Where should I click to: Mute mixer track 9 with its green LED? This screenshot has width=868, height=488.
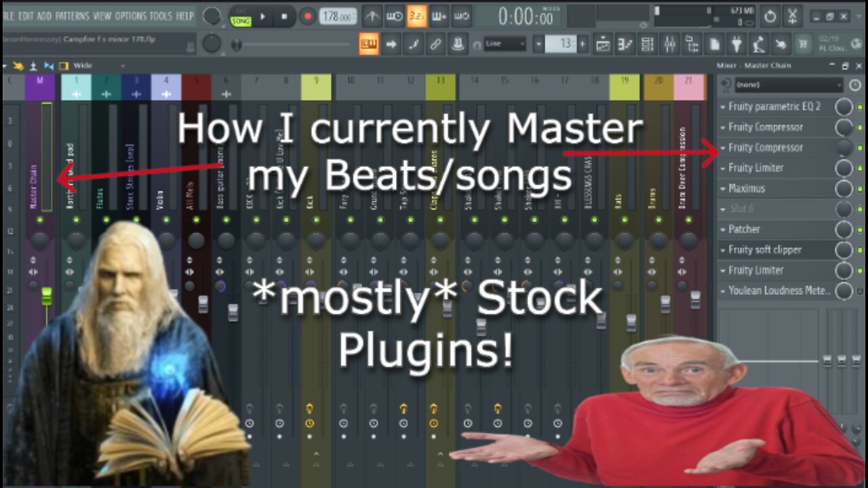click(316, 220)
